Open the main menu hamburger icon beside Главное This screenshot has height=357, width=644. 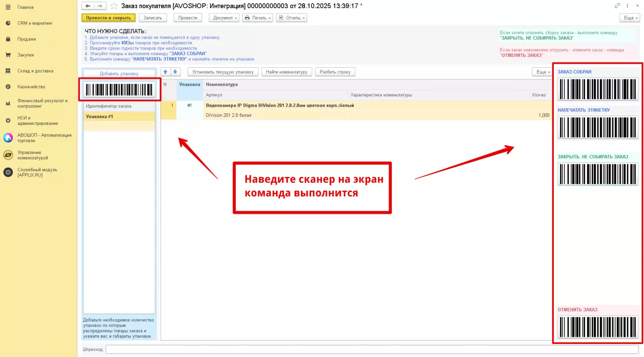pos(8,7)
